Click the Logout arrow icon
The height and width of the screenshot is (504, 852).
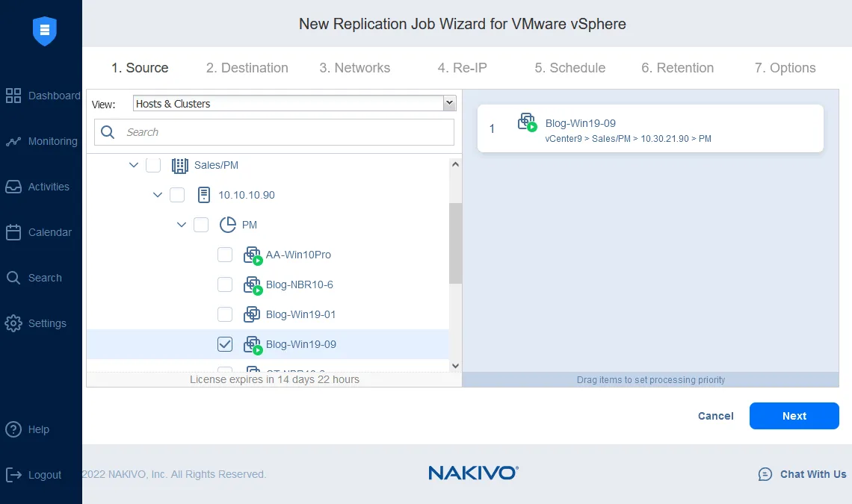(13, 475)
